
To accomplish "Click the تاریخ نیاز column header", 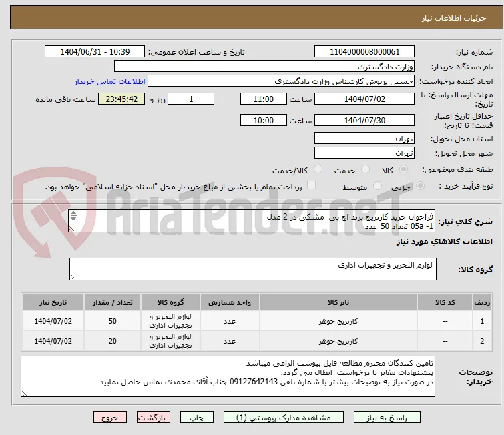I will point(53,302).
